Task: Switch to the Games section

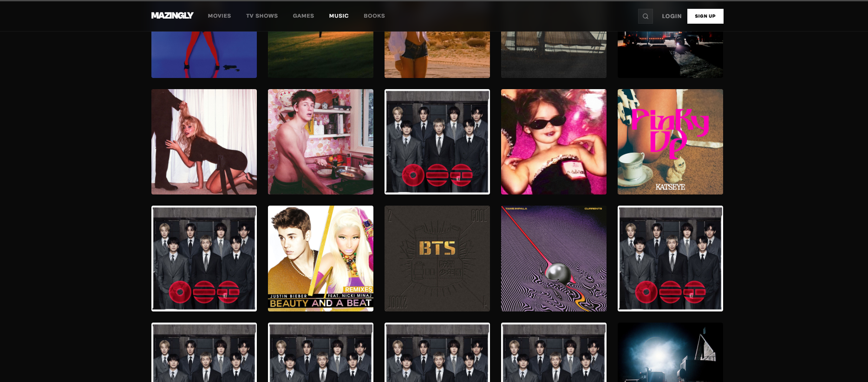Action: click(304, 16)
